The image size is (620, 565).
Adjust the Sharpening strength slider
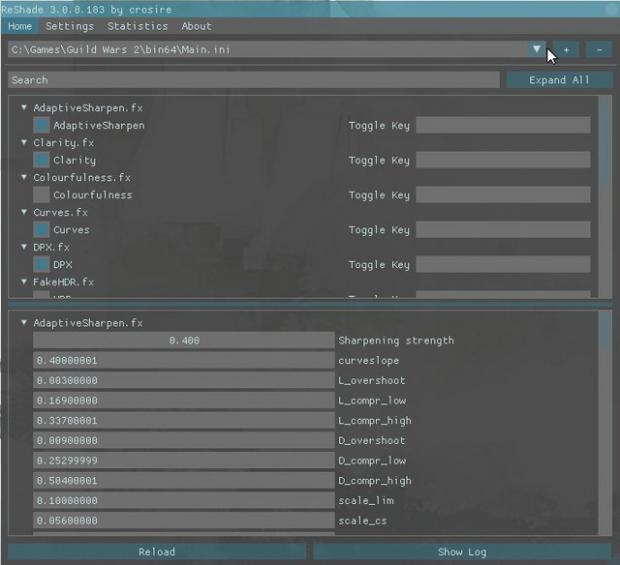coord(183,341)
